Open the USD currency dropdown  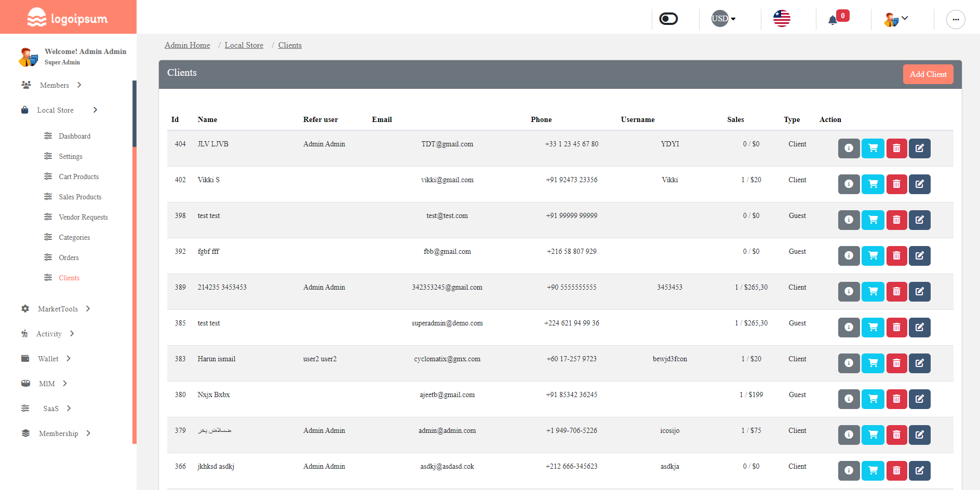coord(722,18)
